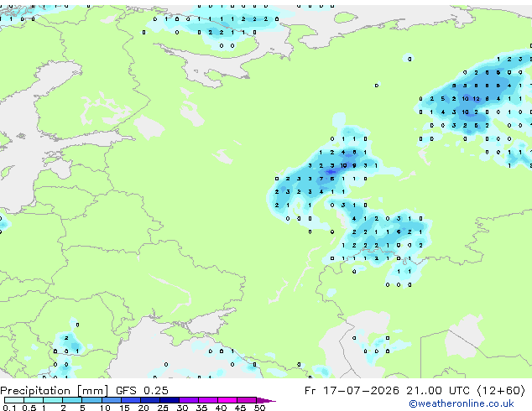Click the '20' legend label
The image size is (532, 411).
coord(143,408)
